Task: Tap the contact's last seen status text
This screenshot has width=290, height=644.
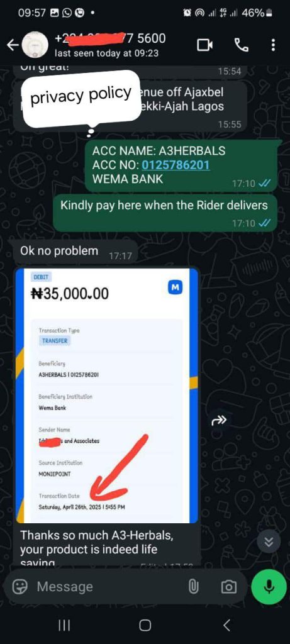Action: pos(106,53)
